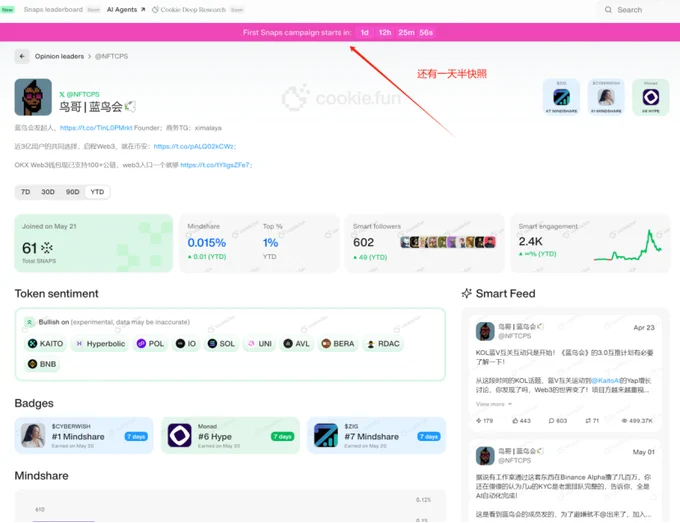Open the t.co/tYllgsZFe7 link
The image size is (680, 523).
(x=216, y=165)
